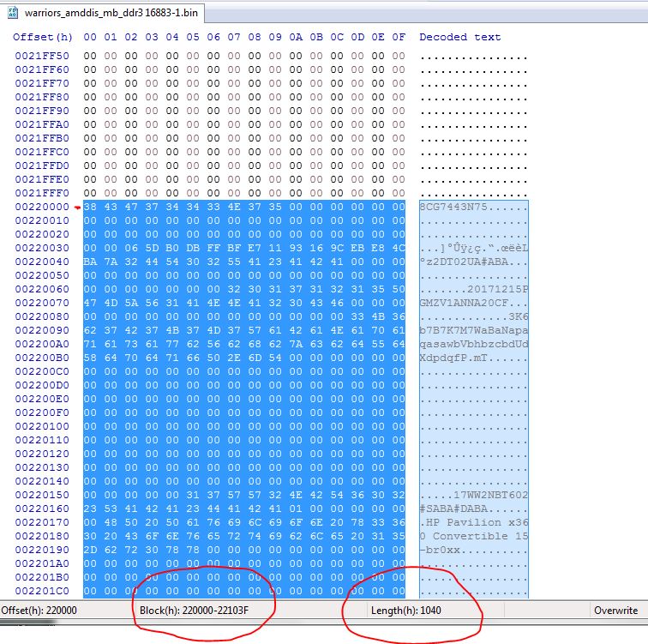The image size is (648, 644).
Task: Click decoded text GMZV1ANNA20CF
Action: click(464, 303)
